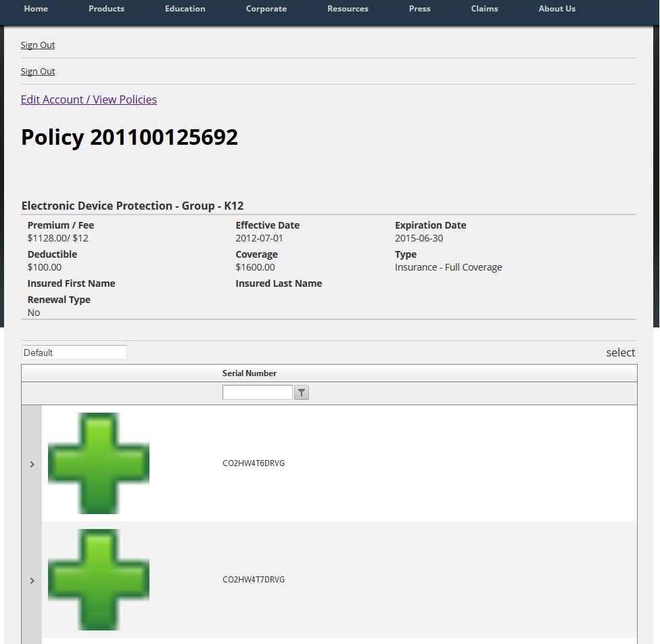Select the Corporate menu item
This screenshot has height=644, width=660.
tap(266, 9)
